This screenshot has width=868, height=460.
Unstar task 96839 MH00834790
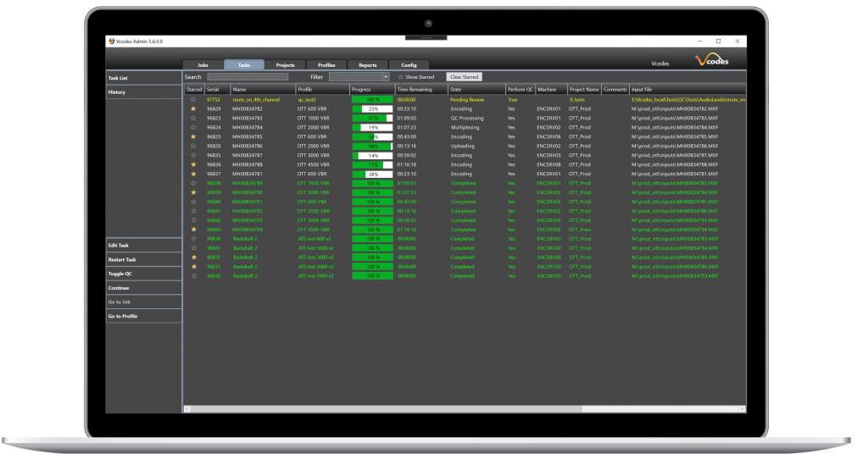[x=193, y=192]
